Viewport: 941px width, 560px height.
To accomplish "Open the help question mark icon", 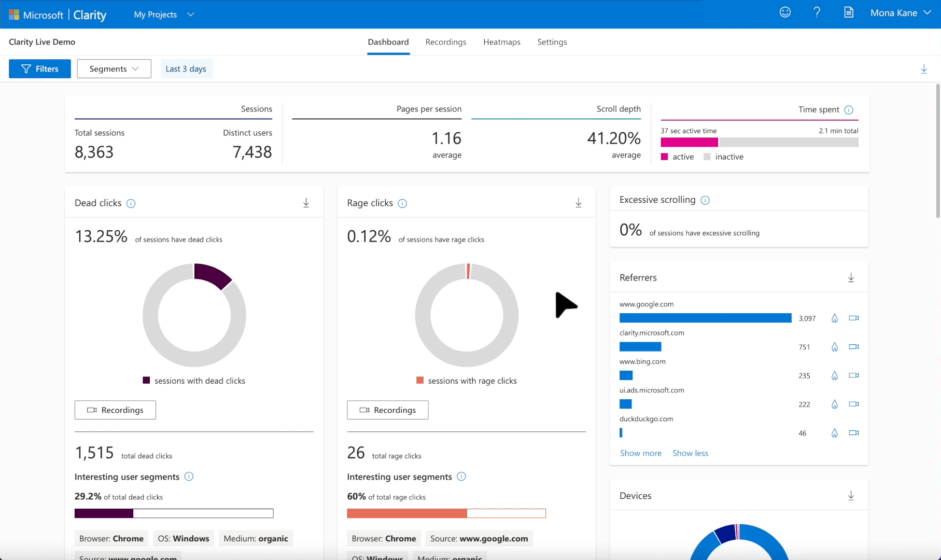I will point(817,12).
